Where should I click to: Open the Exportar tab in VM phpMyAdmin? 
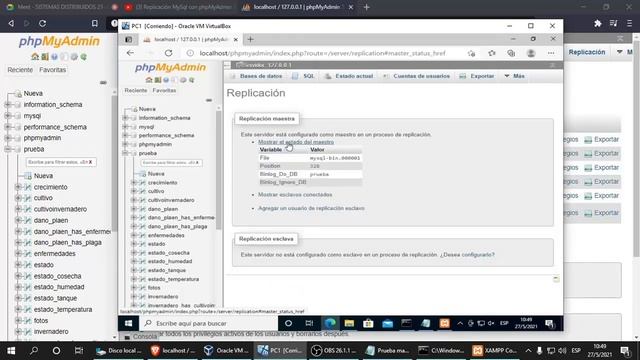point(477,76)
